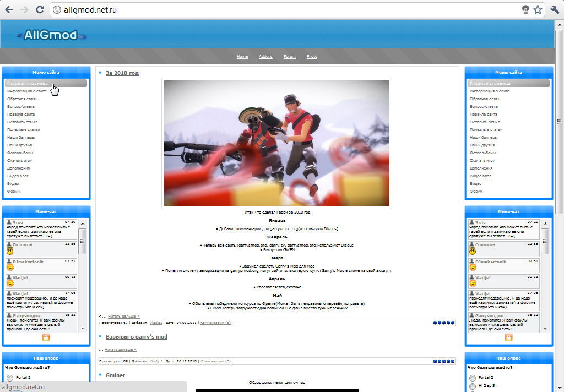The height and width of the screenshot is (392, 564).
Task: Click the page scrollbar up arrow
Action: tap(559, 24)
